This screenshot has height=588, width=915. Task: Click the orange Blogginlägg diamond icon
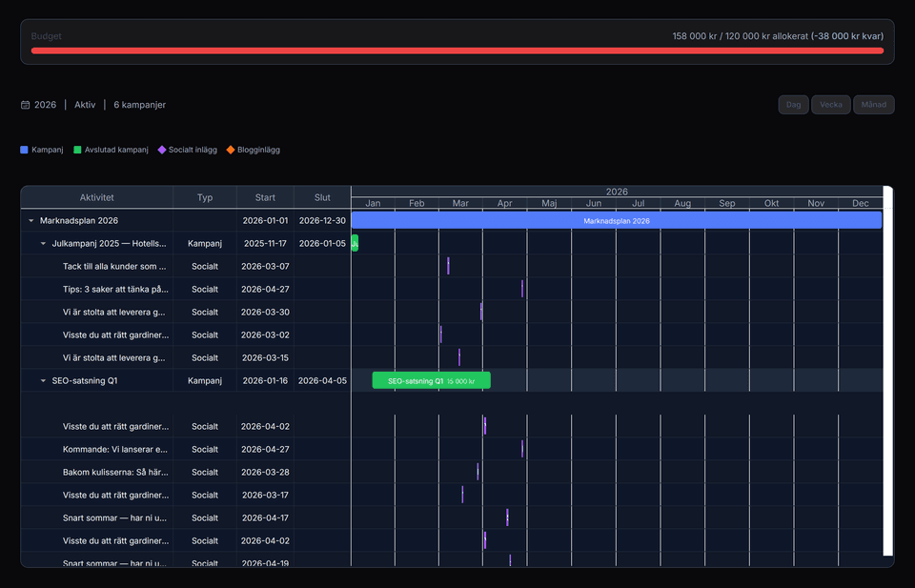click(231, 150)
